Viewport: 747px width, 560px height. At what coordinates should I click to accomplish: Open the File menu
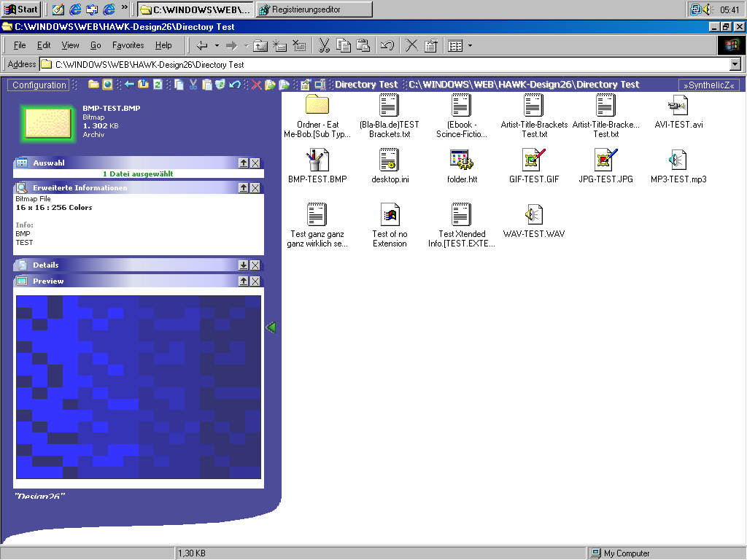coord(20,45)
